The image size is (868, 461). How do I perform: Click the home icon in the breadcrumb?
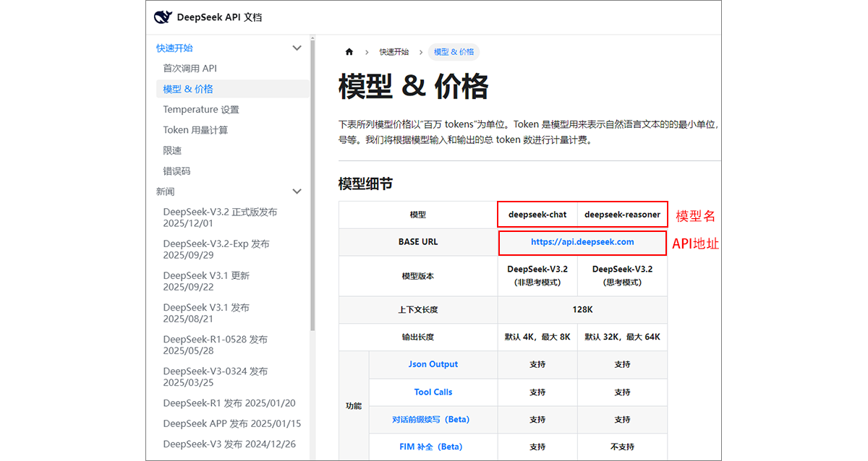point(349,51)
